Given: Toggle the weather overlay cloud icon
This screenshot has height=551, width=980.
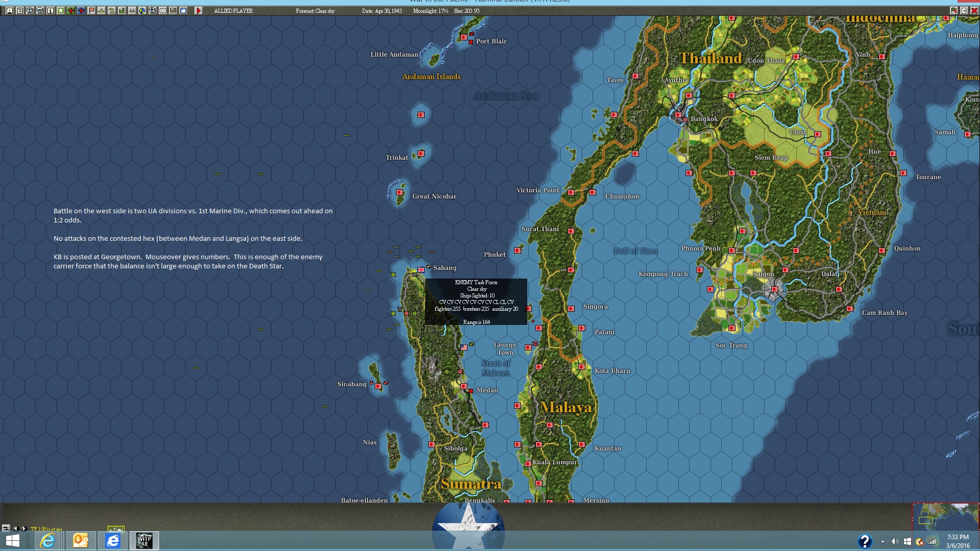Looking at the screenshot, I should pyautogui.click(x=183, y=10).
